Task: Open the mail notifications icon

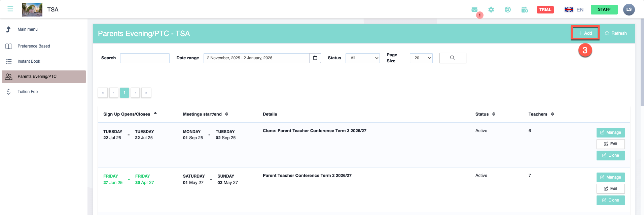Action: tap(474, 10)
